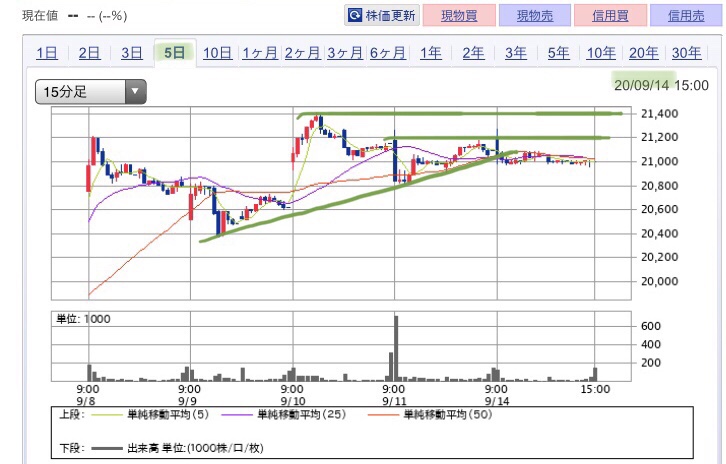This screenshot has width=726, height=464.
Task: Click the 15分足 dropdown arrow
Action: [x=135, y=91]
